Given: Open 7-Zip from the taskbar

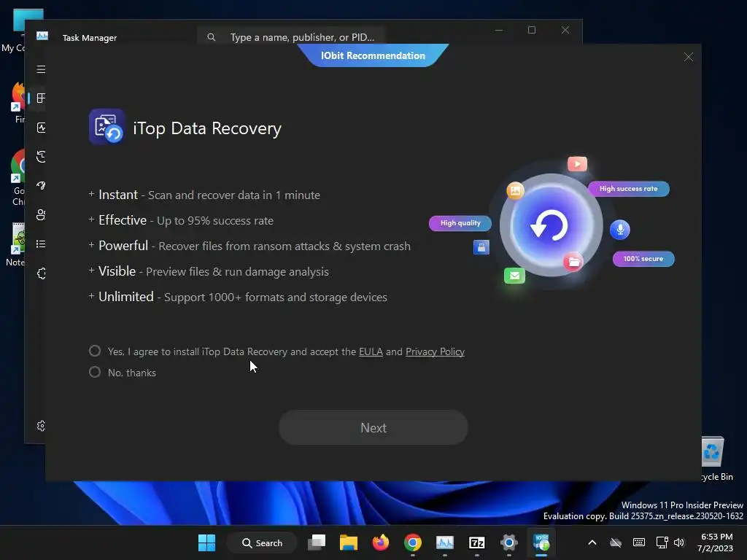Looking at the screenshot, I should (477, 542).
